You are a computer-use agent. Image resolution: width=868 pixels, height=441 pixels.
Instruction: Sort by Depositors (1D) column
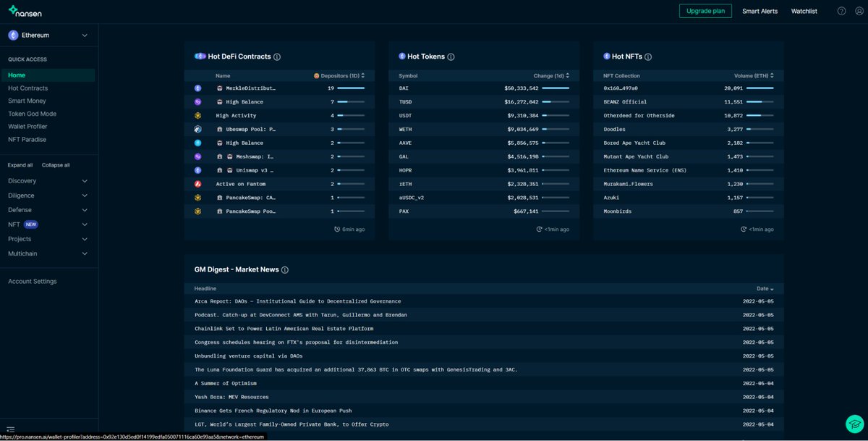pyautogui.click(x=339, y=75)
